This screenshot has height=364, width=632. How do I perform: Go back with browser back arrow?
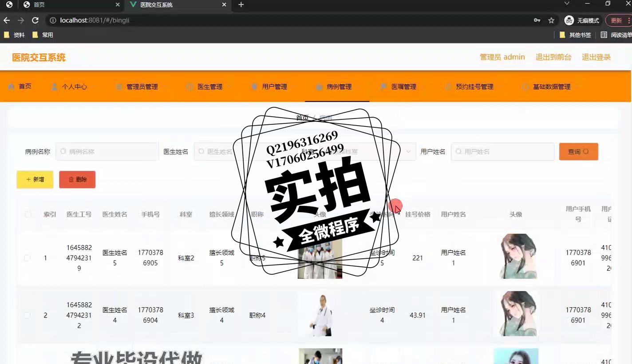(7, 20)
